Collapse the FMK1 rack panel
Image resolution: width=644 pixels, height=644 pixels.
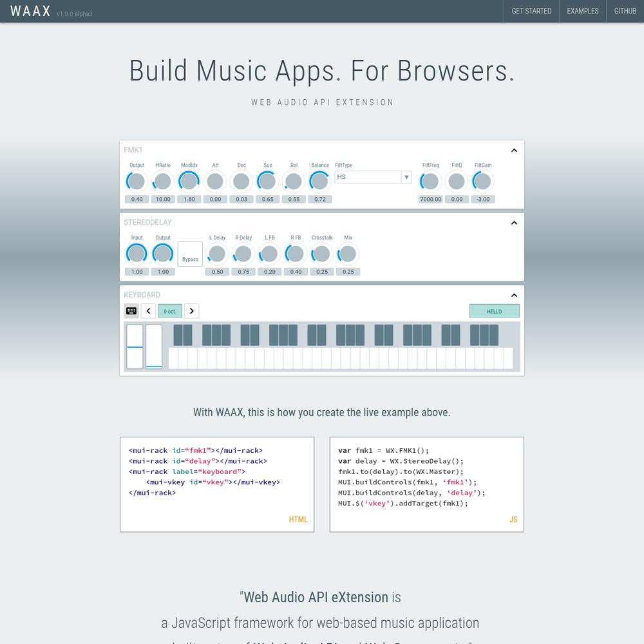click(514, 150)
